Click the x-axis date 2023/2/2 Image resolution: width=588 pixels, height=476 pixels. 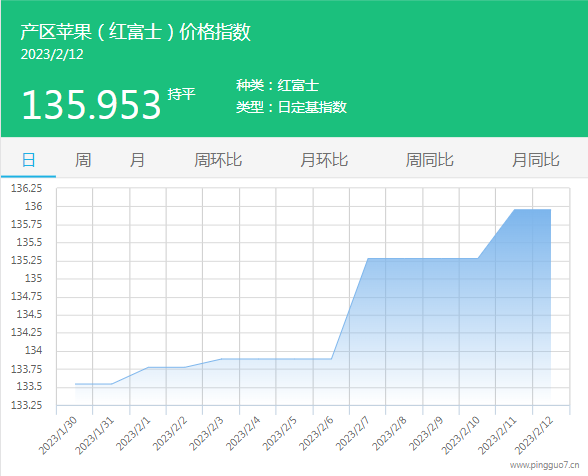click(170, 434)
